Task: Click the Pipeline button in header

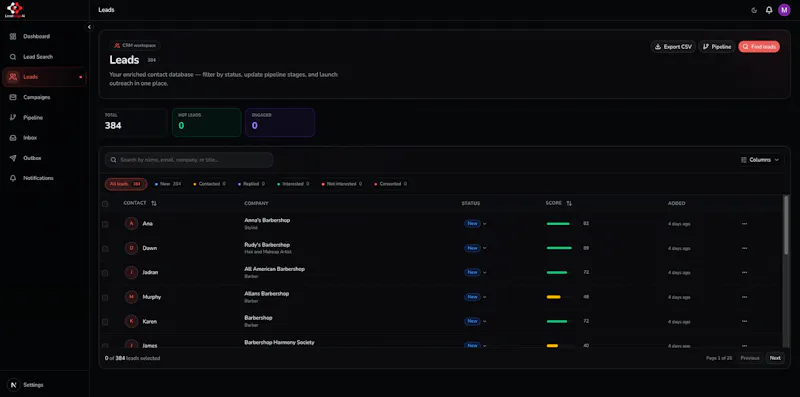Action: pos(717,46)
